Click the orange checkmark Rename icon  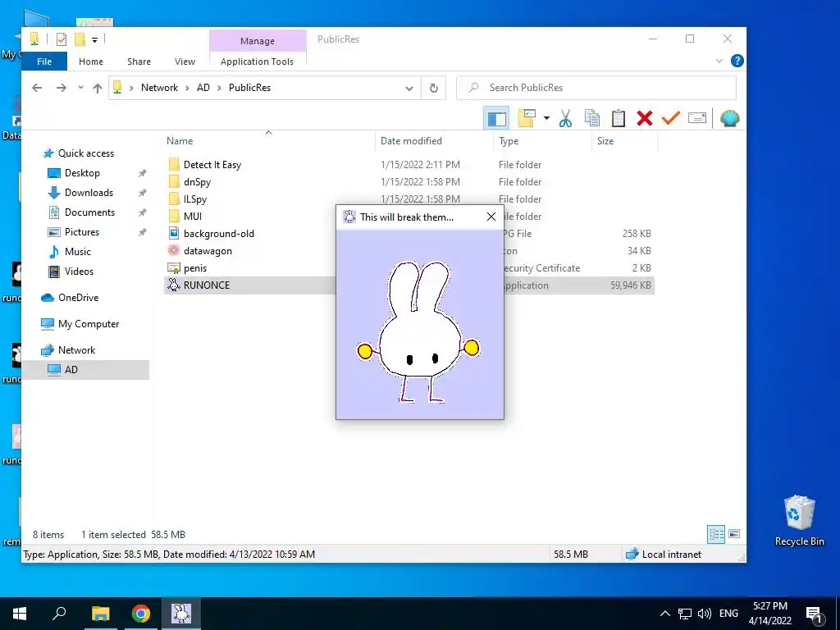[671, 118]
